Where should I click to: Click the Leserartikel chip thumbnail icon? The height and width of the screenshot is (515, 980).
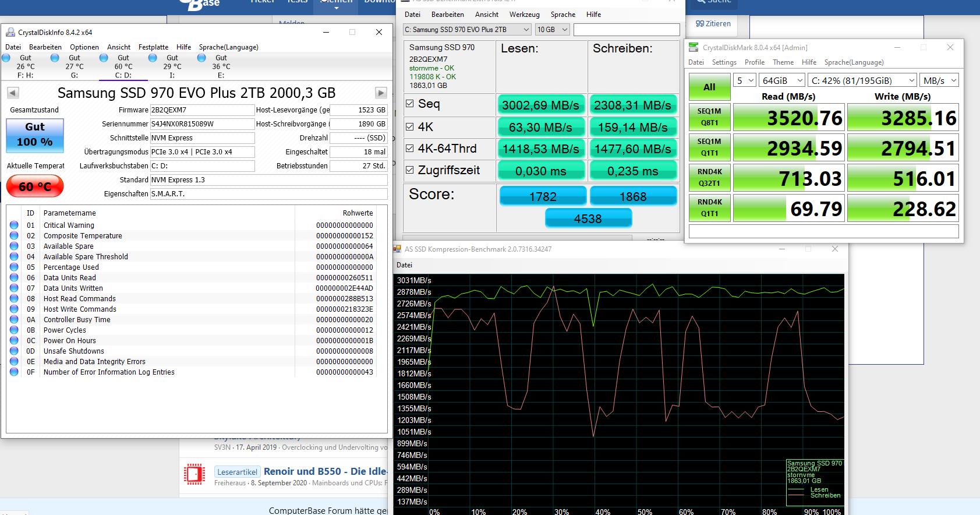point(194,474)
